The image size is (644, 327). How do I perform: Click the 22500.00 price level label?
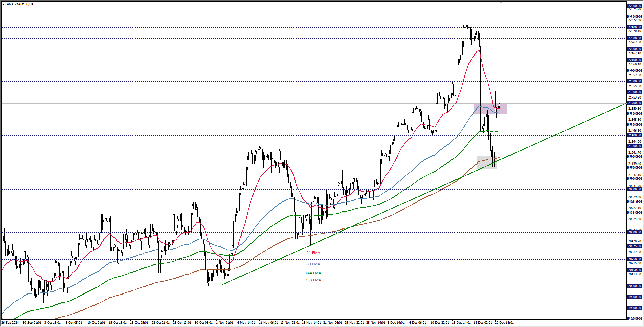pos(634,17)
